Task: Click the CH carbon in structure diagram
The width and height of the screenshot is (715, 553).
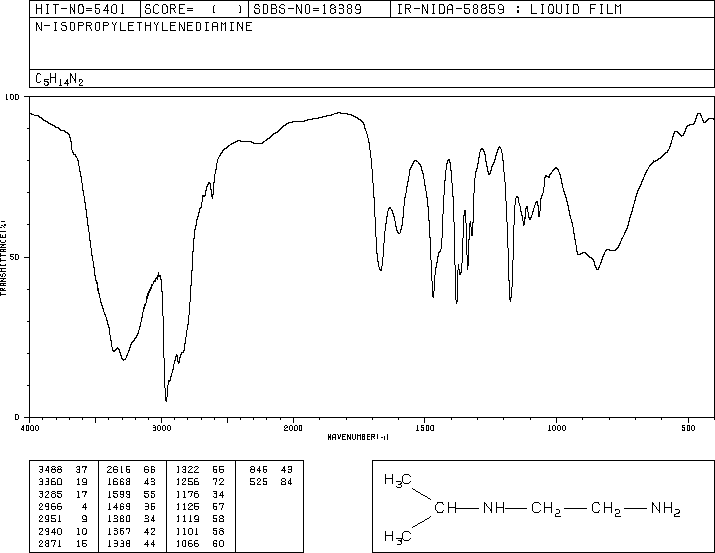Action: tap(445, 508)
